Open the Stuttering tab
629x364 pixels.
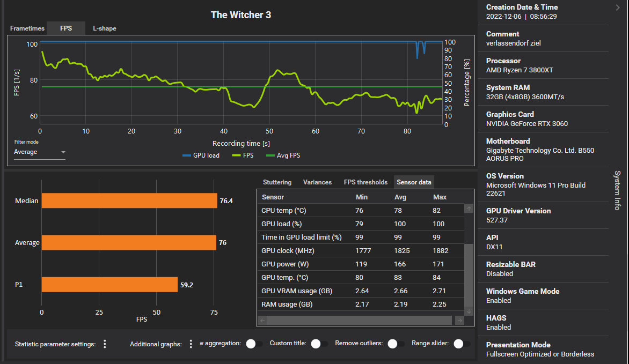point(277,182)
